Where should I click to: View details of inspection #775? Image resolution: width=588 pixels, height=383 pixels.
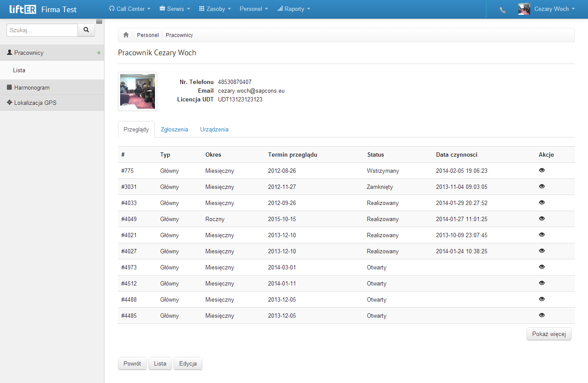[542, 171]
